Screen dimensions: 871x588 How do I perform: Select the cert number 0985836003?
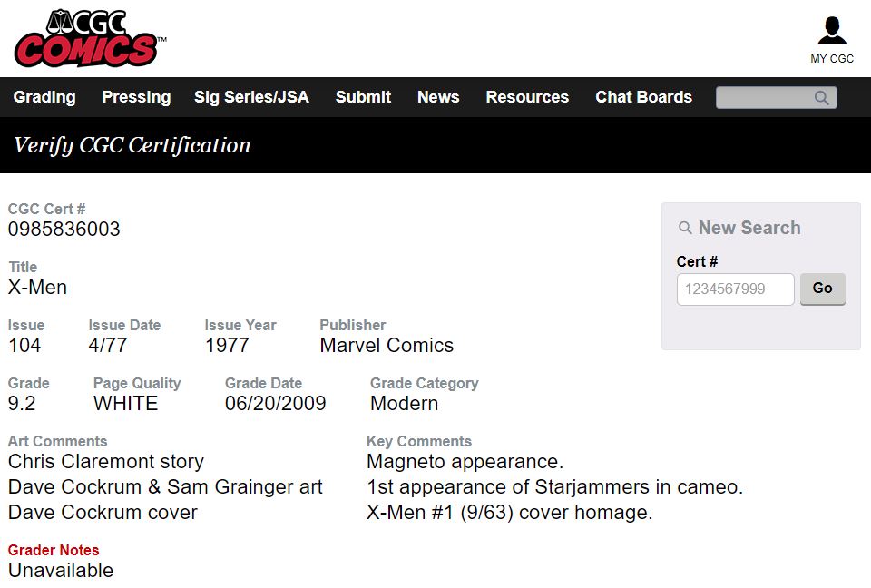pyautogui.click(x=64, y=229)
